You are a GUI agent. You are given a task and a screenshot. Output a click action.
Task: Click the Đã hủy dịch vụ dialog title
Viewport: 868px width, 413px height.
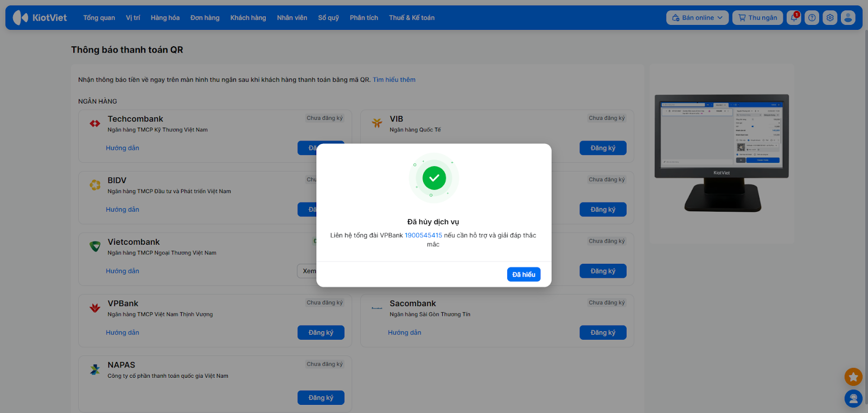tap(433, 222)
